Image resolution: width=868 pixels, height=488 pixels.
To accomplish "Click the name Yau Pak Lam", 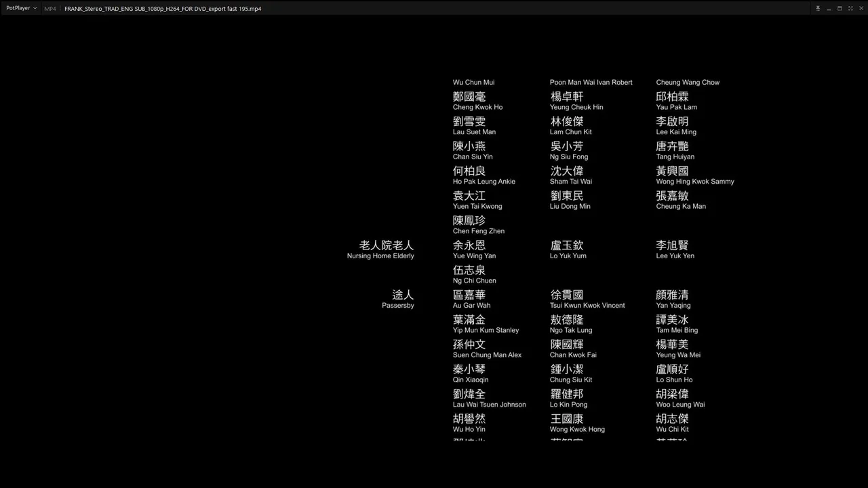I will click(x=676, y=107).
